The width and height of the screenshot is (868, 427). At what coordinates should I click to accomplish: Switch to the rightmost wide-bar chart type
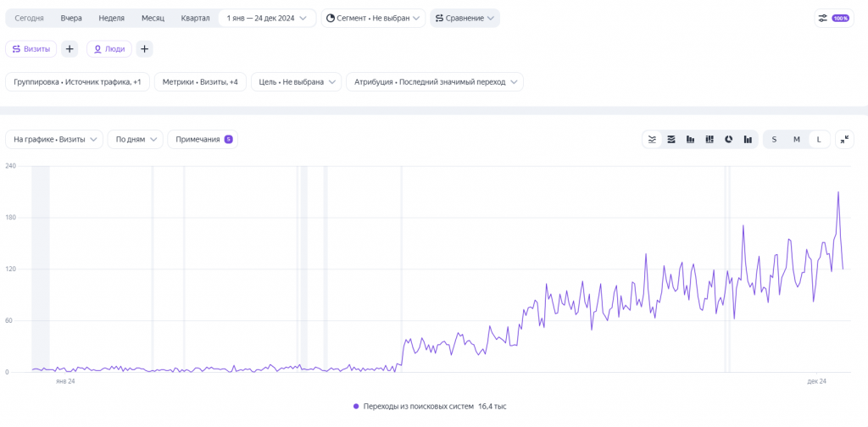click(748, 140)
